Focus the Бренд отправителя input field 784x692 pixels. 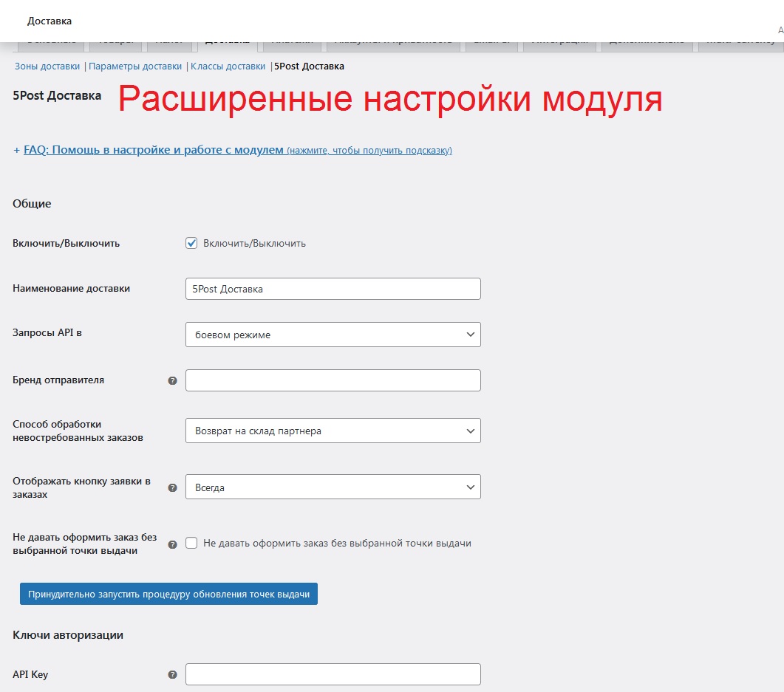click(333, 380)
